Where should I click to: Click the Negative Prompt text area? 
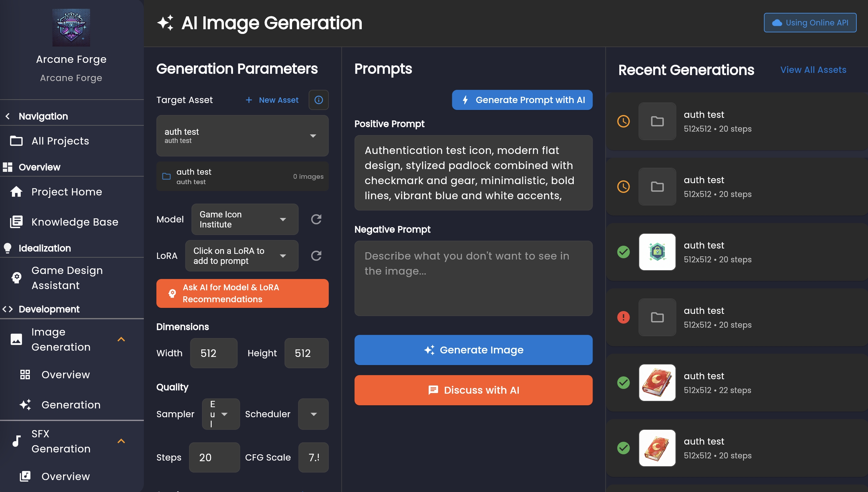[x=473, y=278]
